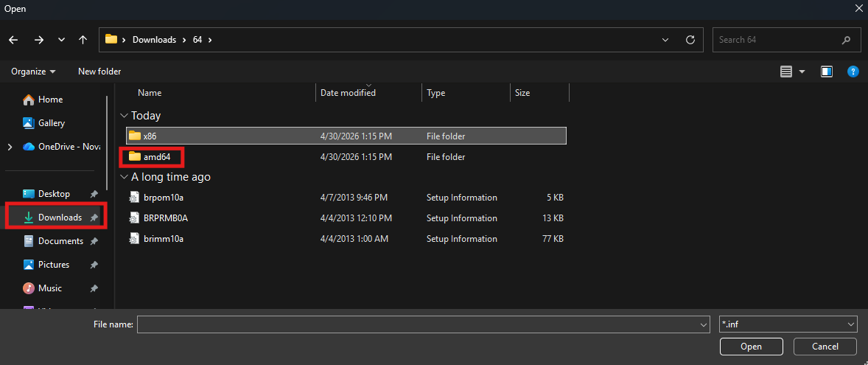Screen dimensions: 868x365
Task: Create a New folder
Action: (99, 72)
